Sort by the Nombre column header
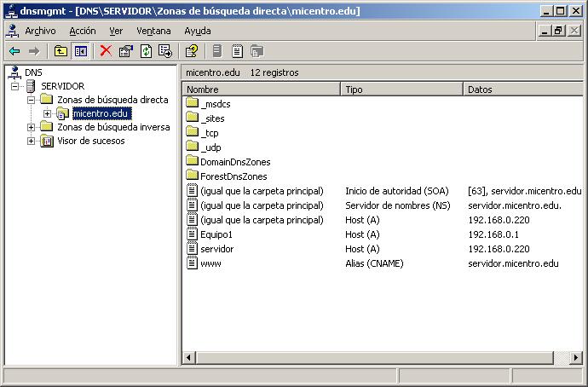Viewport: 588px width, 387px height. 262,90
